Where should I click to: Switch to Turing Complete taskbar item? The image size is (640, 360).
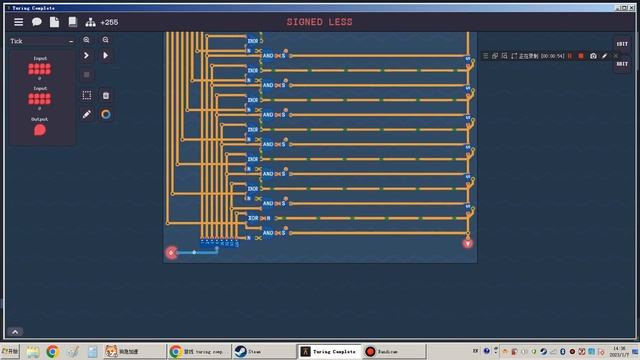(329, 351)
